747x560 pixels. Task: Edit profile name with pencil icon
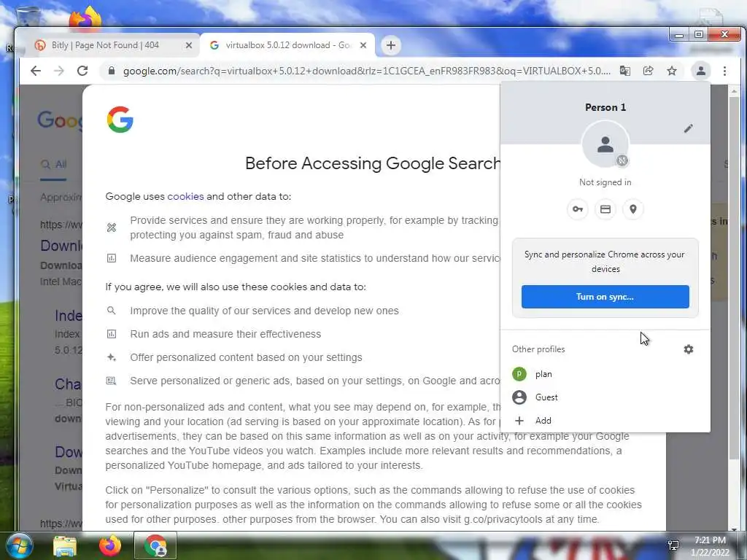coord(689,128)
